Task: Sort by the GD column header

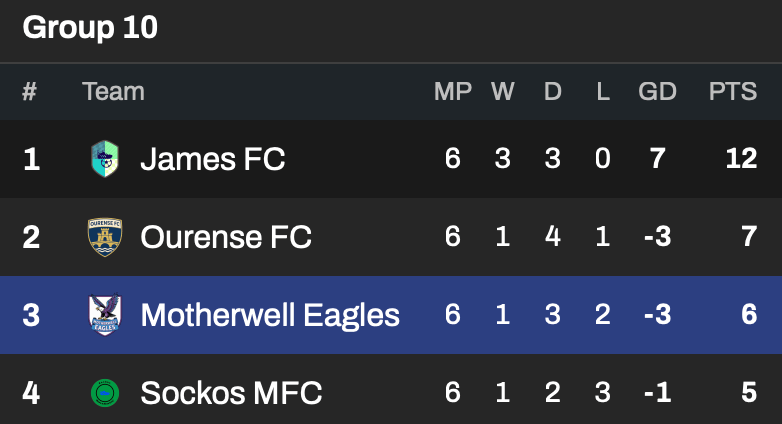Action: [657, 92]
